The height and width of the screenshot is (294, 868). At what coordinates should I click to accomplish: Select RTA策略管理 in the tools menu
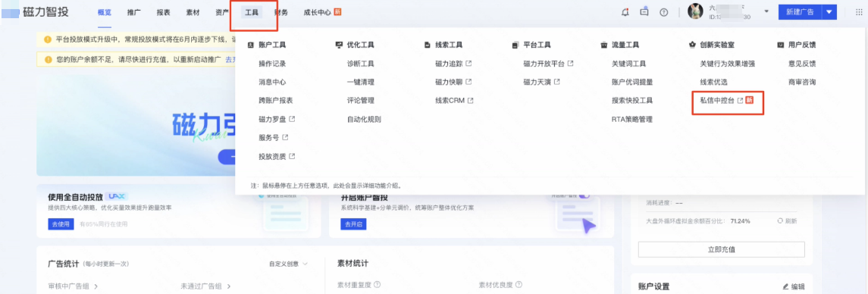coord(632,119)
